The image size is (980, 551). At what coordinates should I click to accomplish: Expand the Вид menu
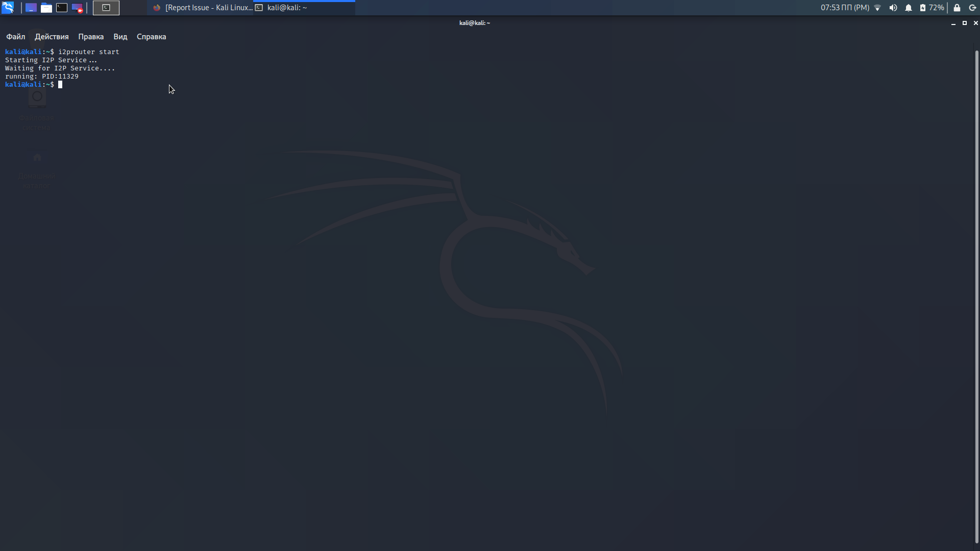point(120,37)
